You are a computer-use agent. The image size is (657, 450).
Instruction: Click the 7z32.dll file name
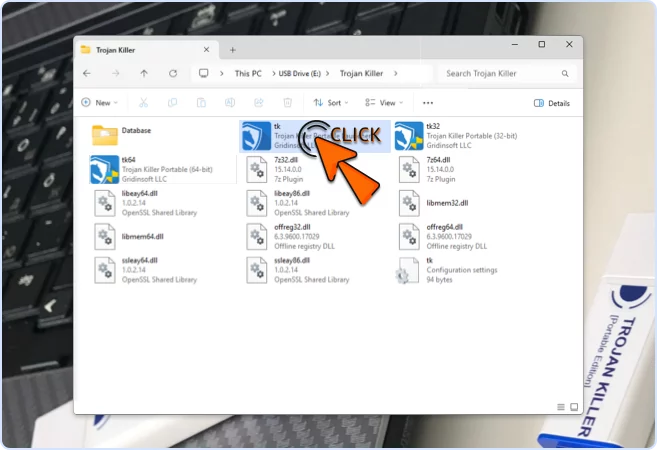tap(286, 160)
